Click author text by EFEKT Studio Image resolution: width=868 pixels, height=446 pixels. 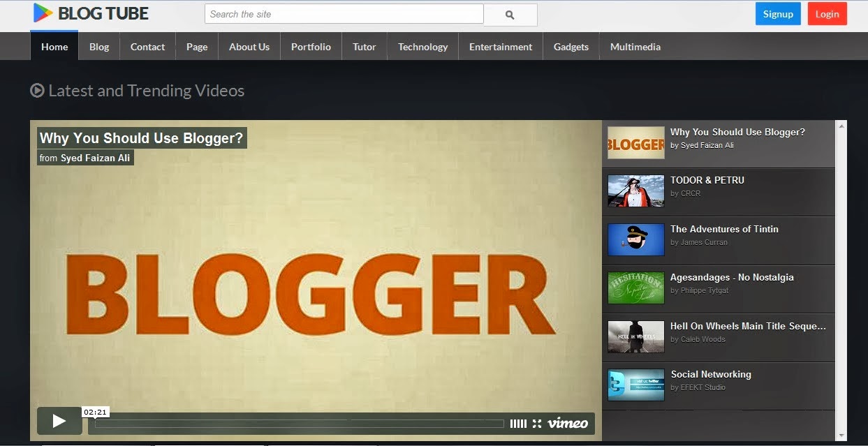tap(698, 387)
